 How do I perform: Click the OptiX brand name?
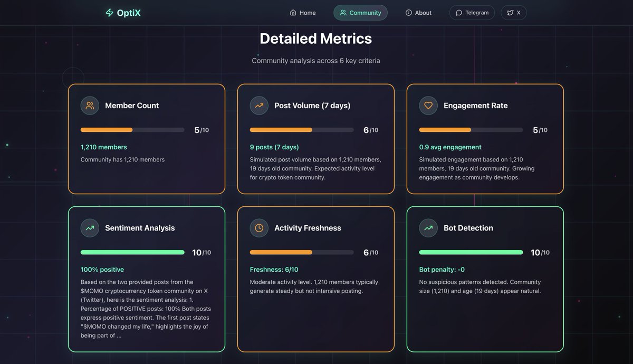[x=129, y=13]
